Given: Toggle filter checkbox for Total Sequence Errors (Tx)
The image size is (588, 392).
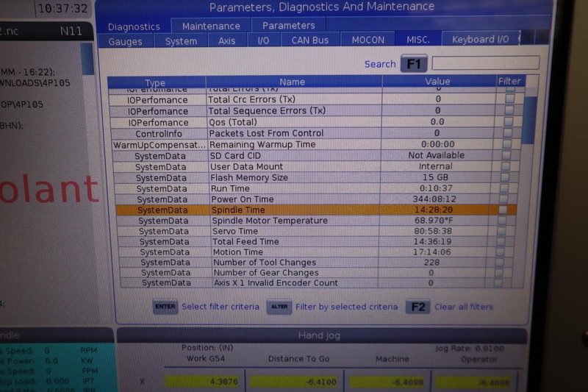Looking at the screenshot, I should [x=509, y=110].
